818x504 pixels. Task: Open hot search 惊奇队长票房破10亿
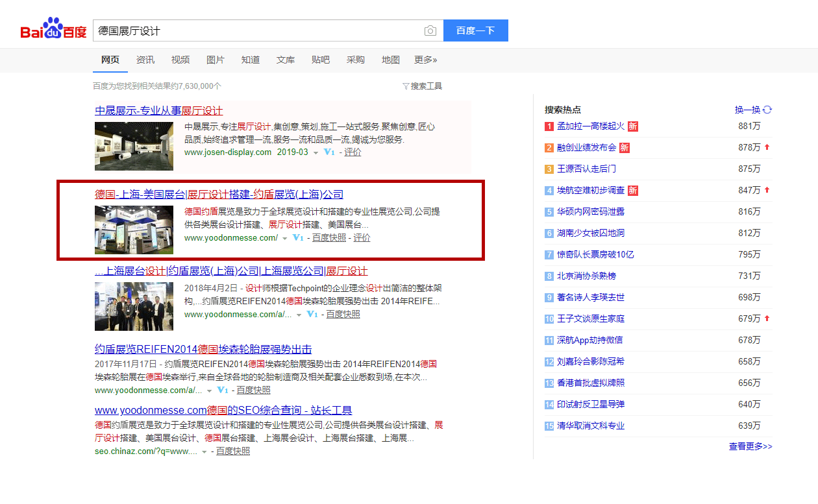pyautogui.click(x=595, y=255)
